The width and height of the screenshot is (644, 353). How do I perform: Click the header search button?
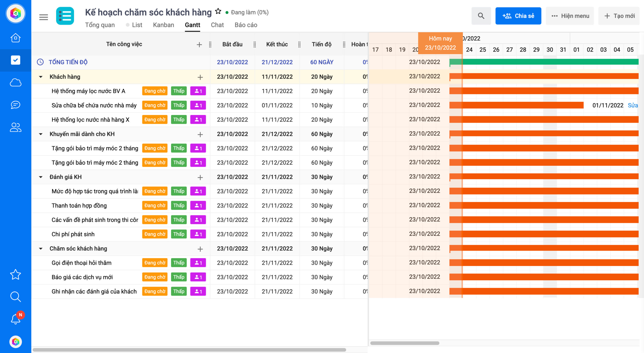[481, 16]
